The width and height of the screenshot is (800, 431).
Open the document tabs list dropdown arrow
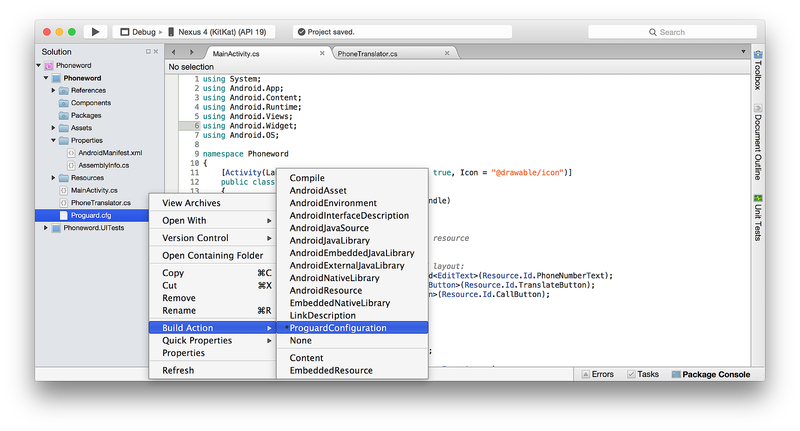click(743, 52)
